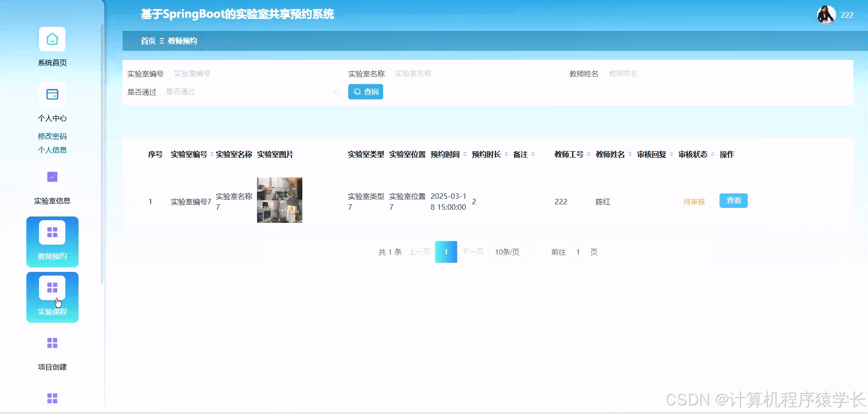This screenshot has width=868, height=414.
Task: Check the checkbox for table row 1
Action: point(129,202)
